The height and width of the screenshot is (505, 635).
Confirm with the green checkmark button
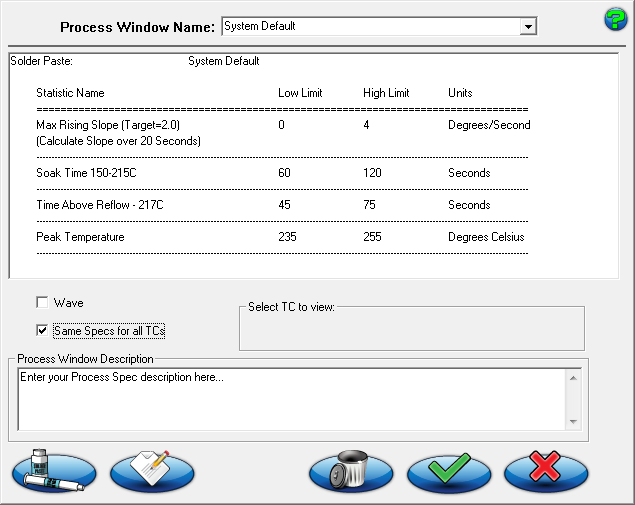click(x=449, y=470)
